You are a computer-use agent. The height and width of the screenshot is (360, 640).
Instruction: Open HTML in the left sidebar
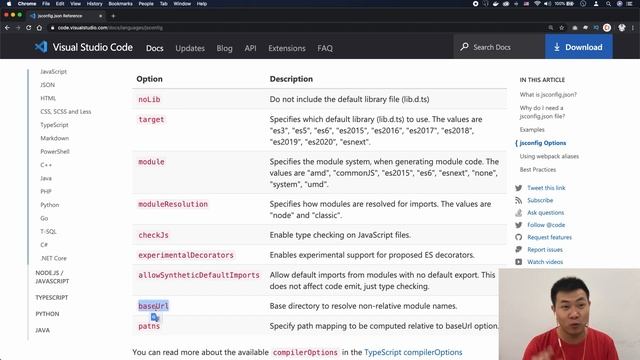click(x=48, y=98)
